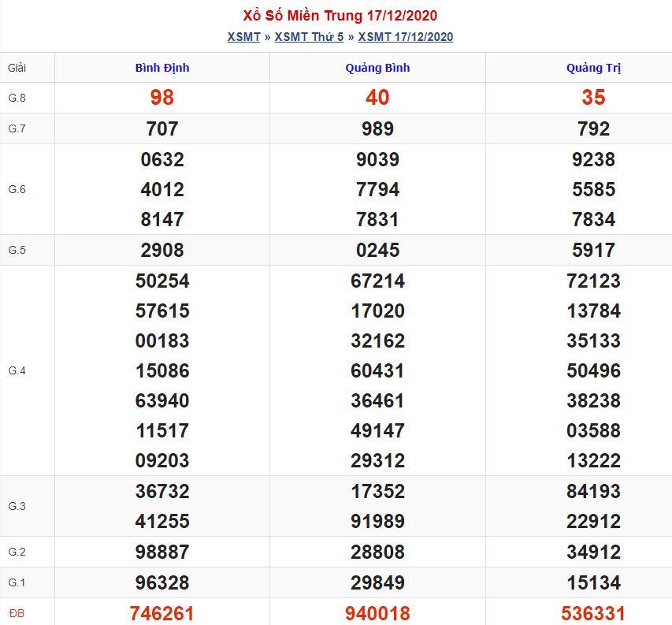
Task: Click G.2 number 28808
Action: [x=377, y=552]
